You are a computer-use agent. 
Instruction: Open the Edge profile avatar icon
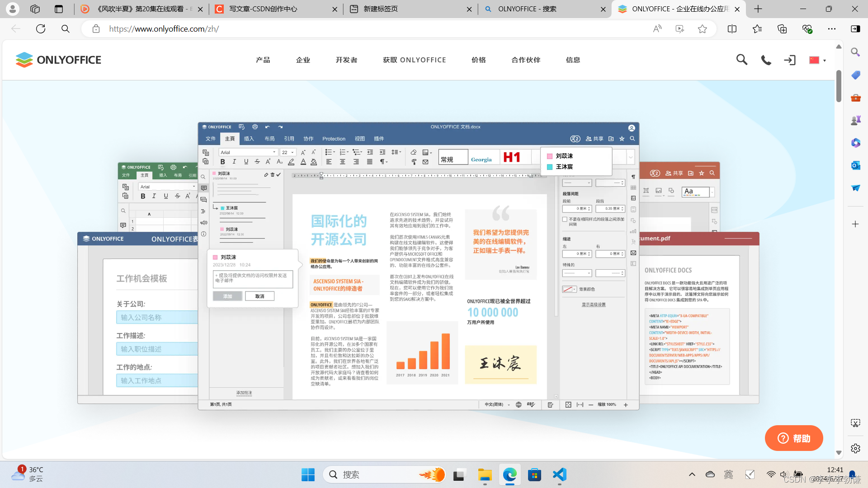[x=13, y=9]
